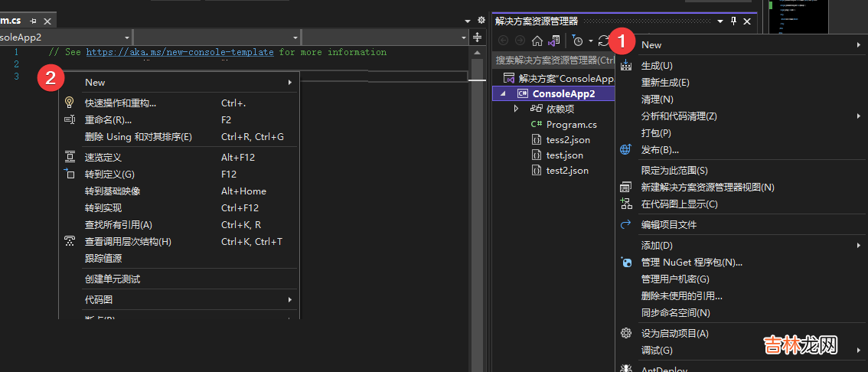Click the pending changes filter clock icon
The height and width of the screenshot is (372, 868).
578,41
